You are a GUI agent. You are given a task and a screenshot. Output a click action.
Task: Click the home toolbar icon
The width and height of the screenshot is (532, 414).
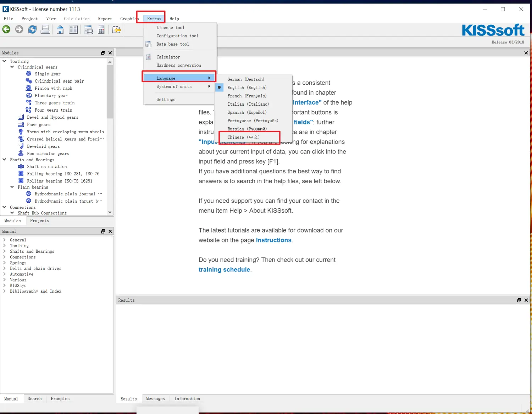click(60, 29)
